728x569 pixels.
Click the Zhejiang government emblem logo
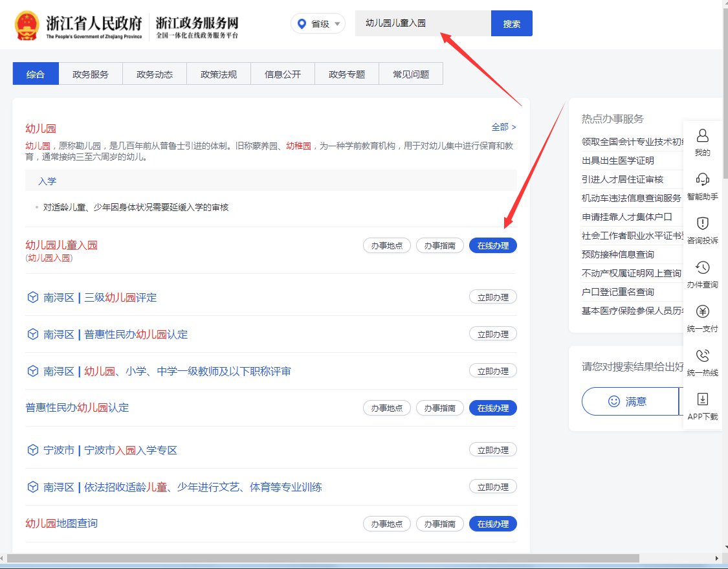27,25
